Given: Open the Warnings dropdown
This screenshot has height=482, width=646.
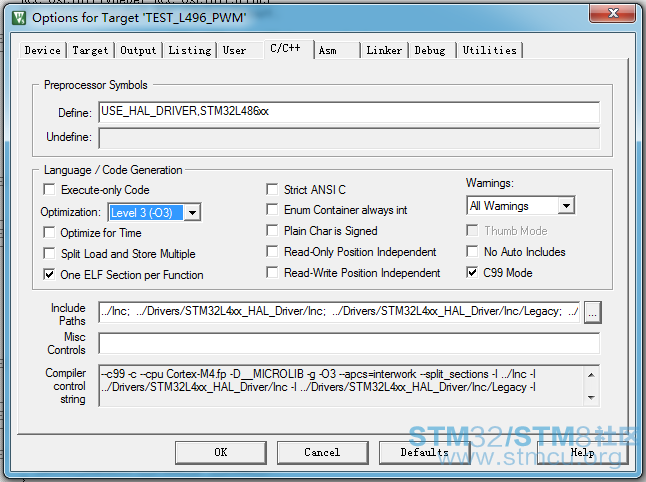Looking at the screenshot, I should click(566, 205).
